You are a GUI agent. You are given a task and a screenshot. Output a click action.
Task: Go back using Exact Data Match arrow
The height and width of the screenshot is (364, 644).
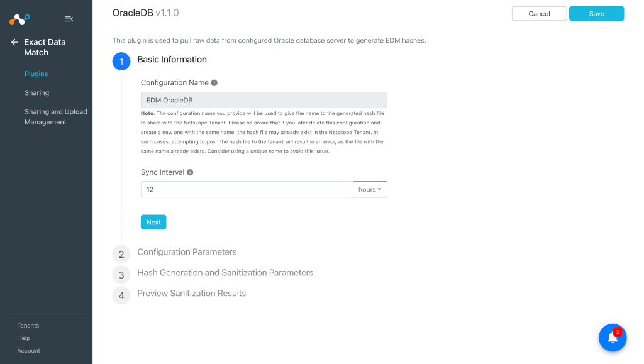[14, 42]
